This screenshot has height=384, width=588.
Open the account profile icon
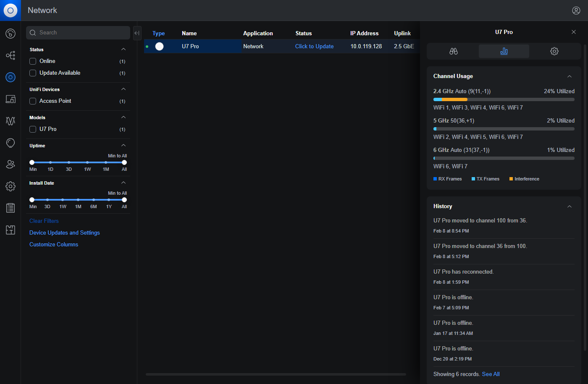[x=576, y=10]
